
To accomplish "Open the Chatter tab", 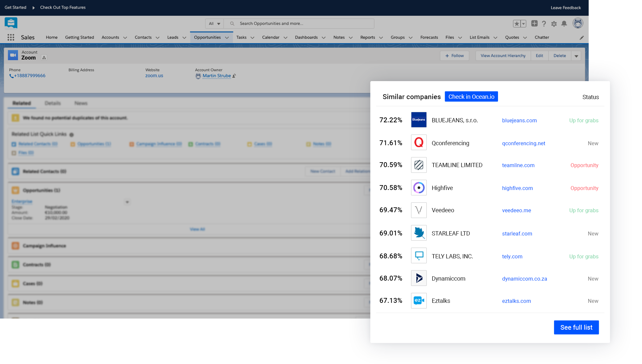I will [542, 37].
